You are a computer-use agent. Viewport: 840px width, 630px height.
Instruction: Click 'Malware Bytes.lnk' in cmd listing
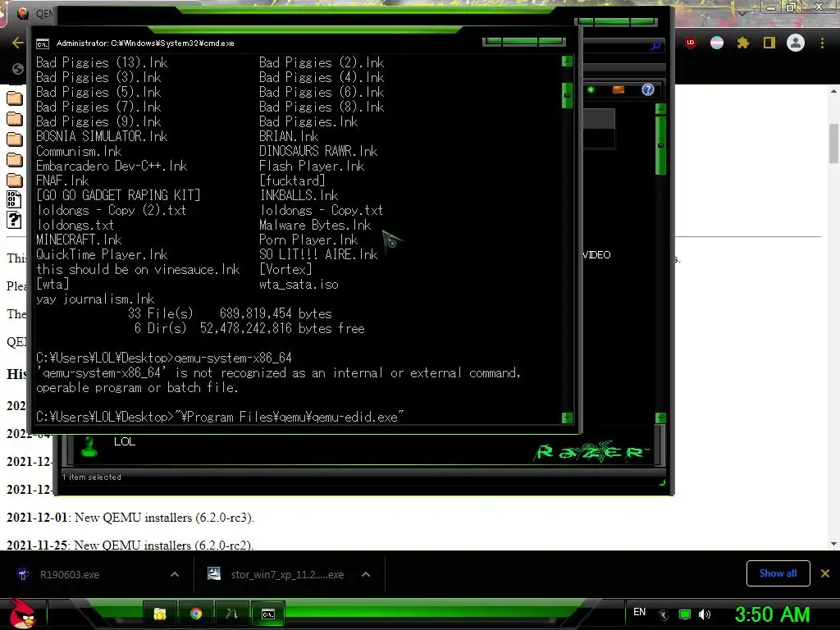315,225
